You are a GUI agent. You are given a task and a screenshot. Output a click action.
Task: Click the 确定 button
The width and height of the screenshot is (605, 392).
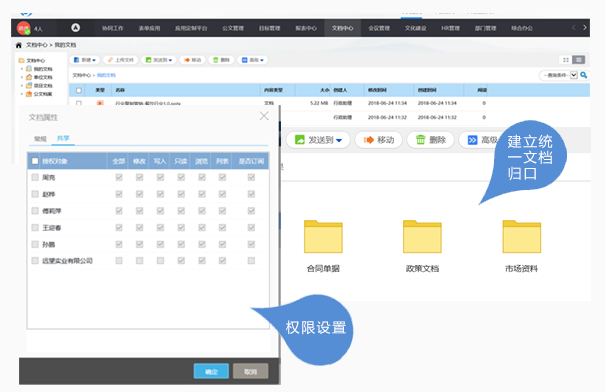pos(211,371)
